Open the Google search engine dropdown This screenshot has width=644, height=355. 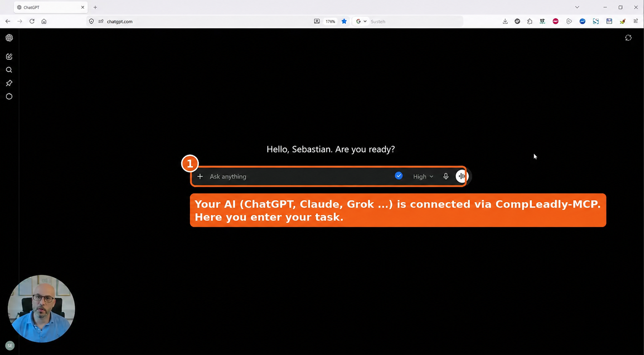361,21
